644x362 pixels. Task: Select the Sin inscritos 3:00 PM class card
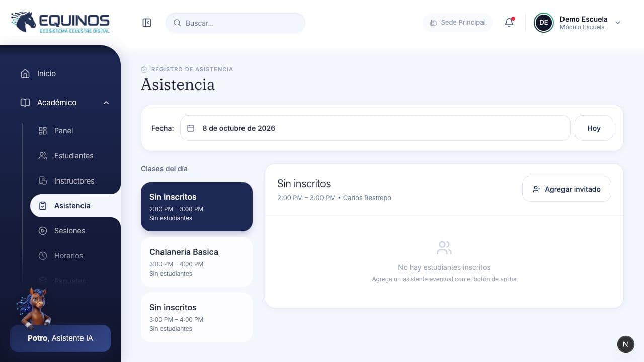tap(197, 317)
